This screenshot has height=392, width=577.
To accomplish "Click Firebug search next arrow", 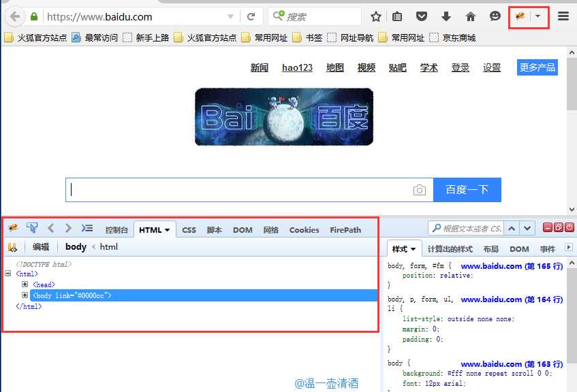I will click(527, 229).
